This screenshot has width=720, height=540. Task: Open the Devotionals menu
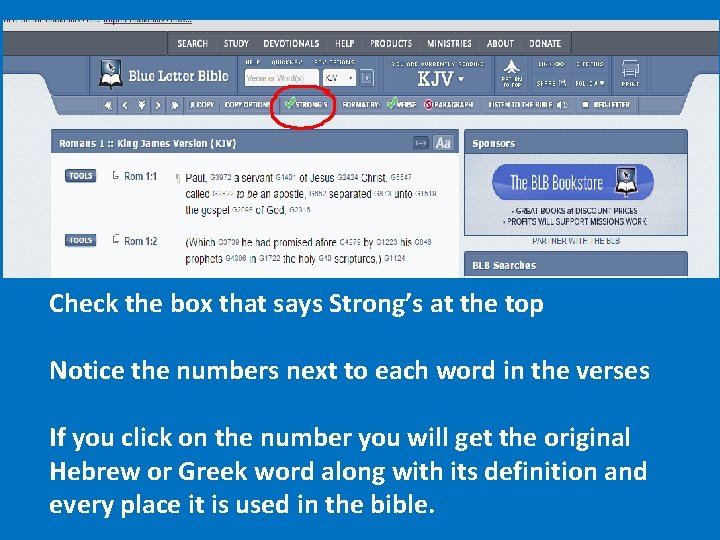point(291,44)
